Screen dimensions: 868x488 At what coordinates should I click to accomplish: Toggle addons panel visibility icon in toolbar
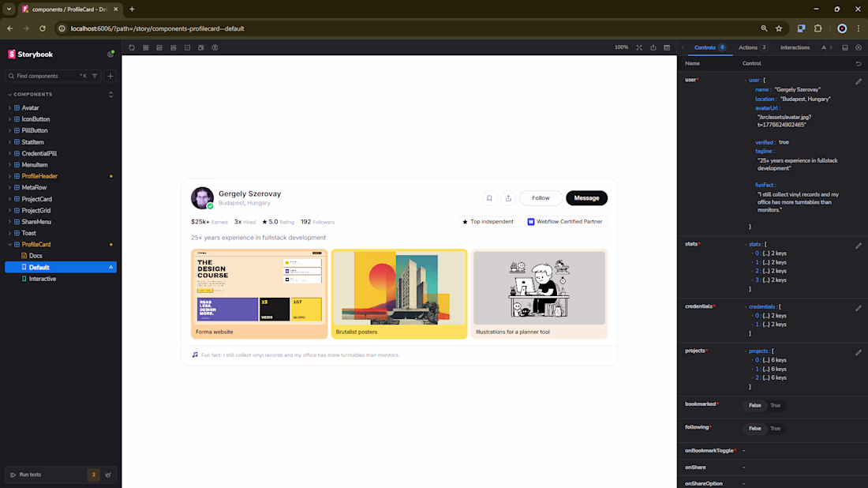667,47
